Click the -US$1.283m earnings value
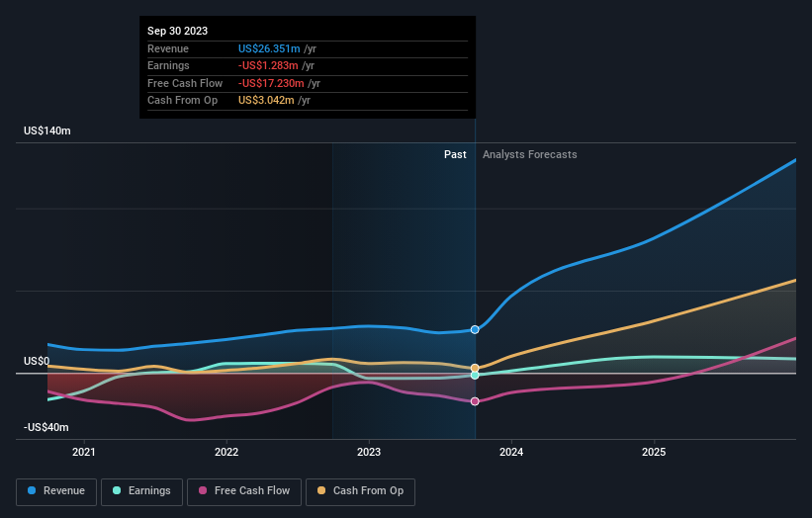Screen dimensions: 812x518 [268, 65]
